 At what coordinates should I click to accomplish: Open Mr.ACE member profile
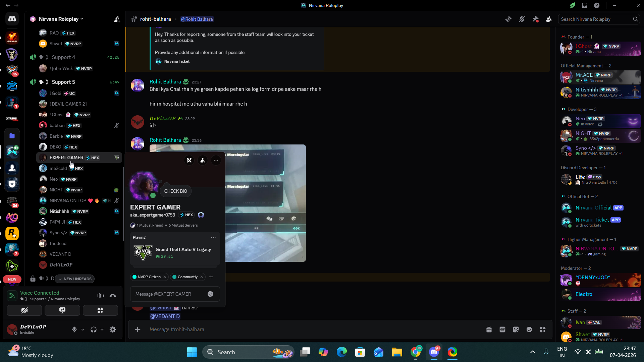pyautogui.click(x=600, y=77)
